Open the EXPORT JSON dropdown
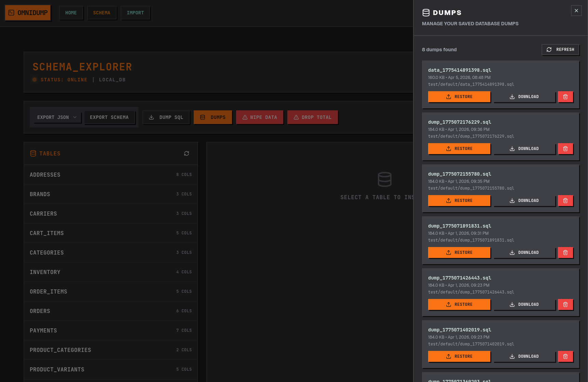Image resolution: width=588 pixels, height=382 pixels. point(57,117)
